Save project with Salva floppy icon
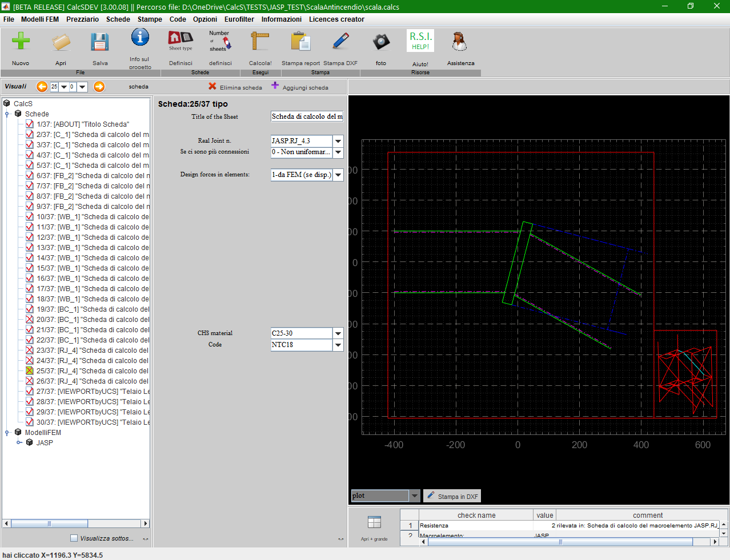 pos(100,42)
